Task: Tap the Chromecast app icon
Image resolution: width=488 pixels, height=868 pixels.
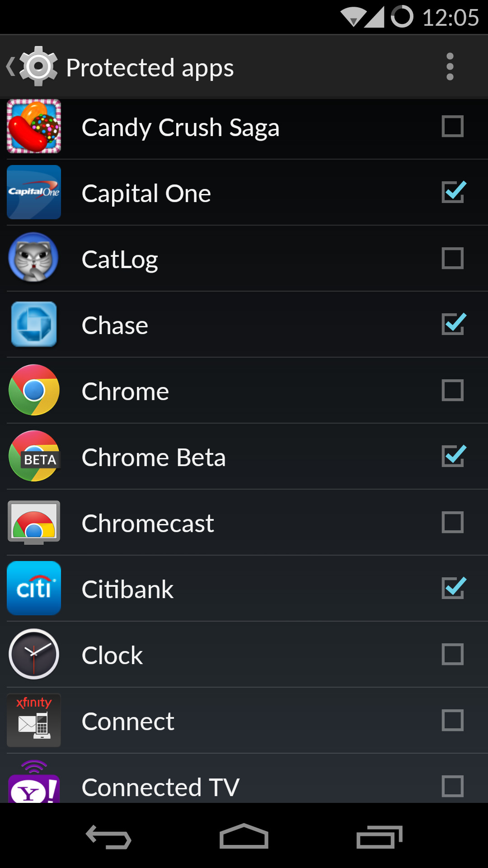Action: (x=34, y=522)
